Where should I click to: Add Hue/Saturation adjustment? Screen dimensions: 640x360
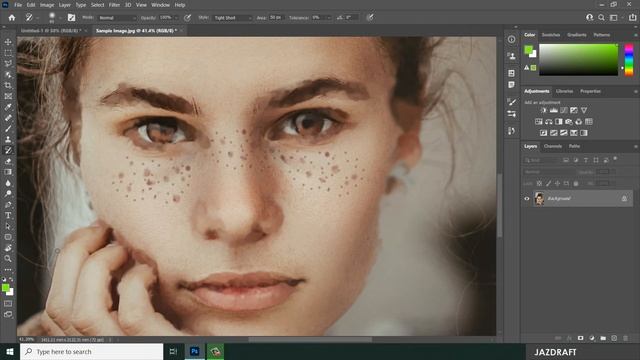pyautogui.click(x=539, y=122)
